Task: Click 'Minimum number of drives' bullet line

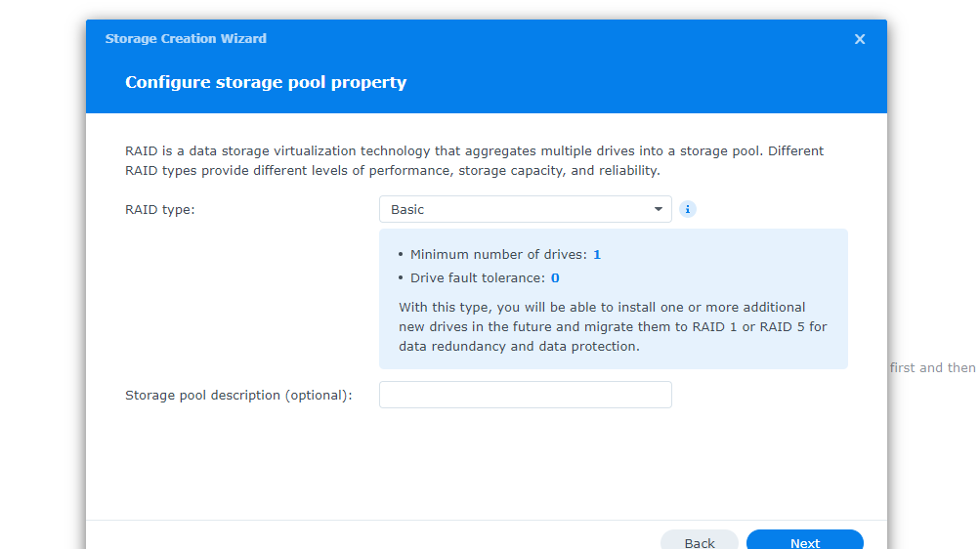Action: point(498,254)
